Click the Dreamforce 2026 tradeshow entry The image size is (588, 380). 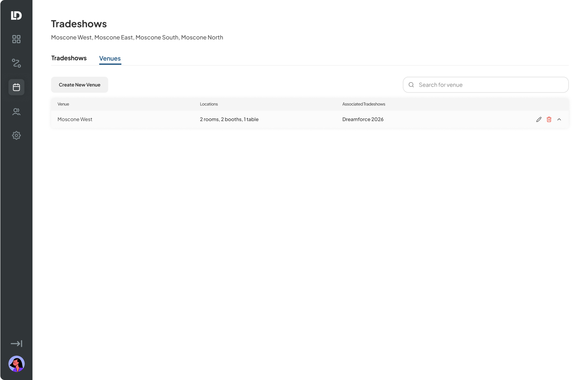click(363, 120)
